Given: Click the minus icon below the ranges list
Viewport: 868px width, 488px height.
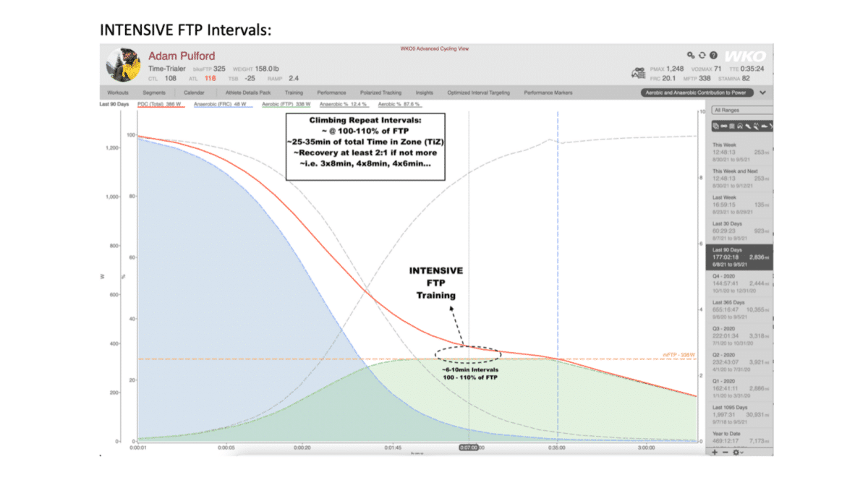Looking at the screenshot, I should click(x=726, y=453).
